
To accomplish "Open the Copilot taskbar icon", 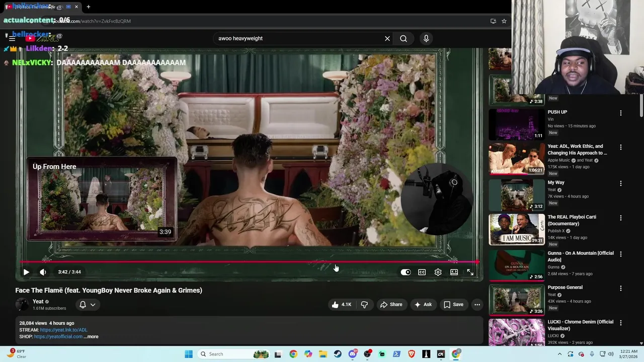I will [308, 354].
